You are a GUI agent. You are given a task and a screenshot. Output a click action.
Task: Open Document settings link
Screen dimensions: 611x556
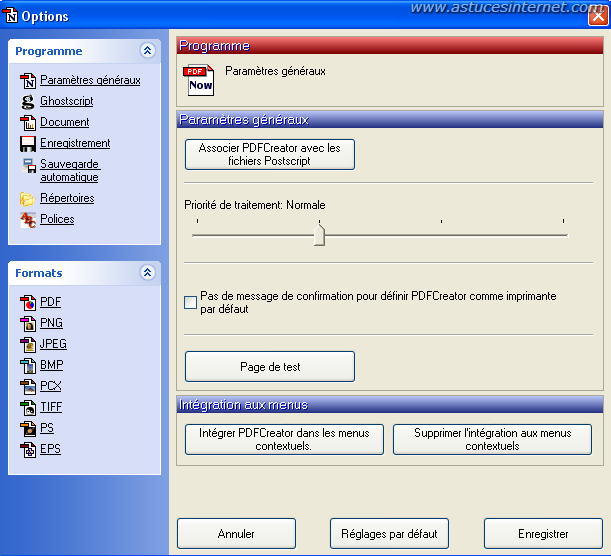(x=65, y=122)
